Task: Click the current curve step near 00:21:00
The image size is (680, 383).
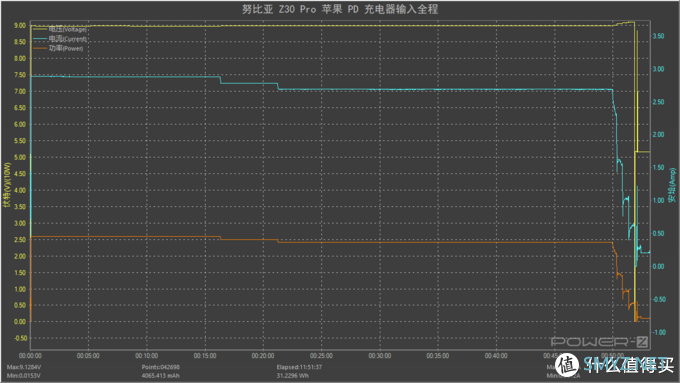Action: pos(278,86)
